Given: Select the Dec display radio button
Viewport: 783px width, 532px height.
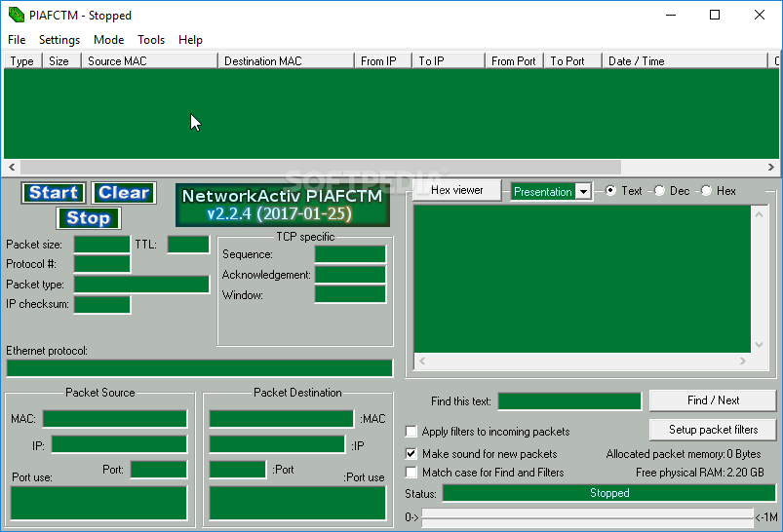Looking at the screenshot, I should (659, 191).
